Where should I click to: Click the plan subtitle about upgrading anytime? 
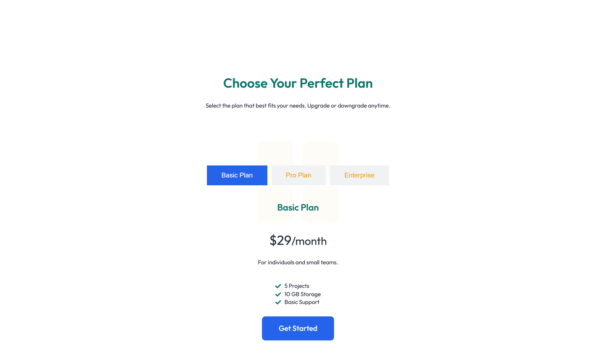[x=298, y=106]
